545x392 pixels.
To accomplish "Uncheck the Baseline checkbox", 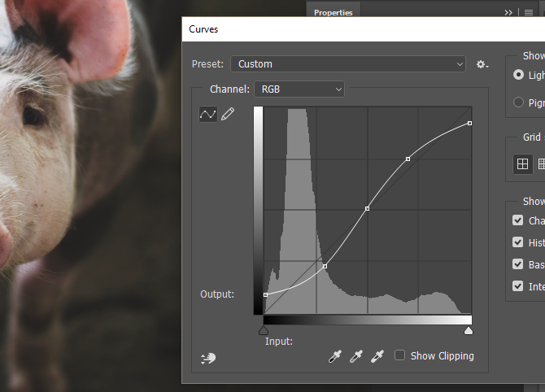I will tap(517, 264).
